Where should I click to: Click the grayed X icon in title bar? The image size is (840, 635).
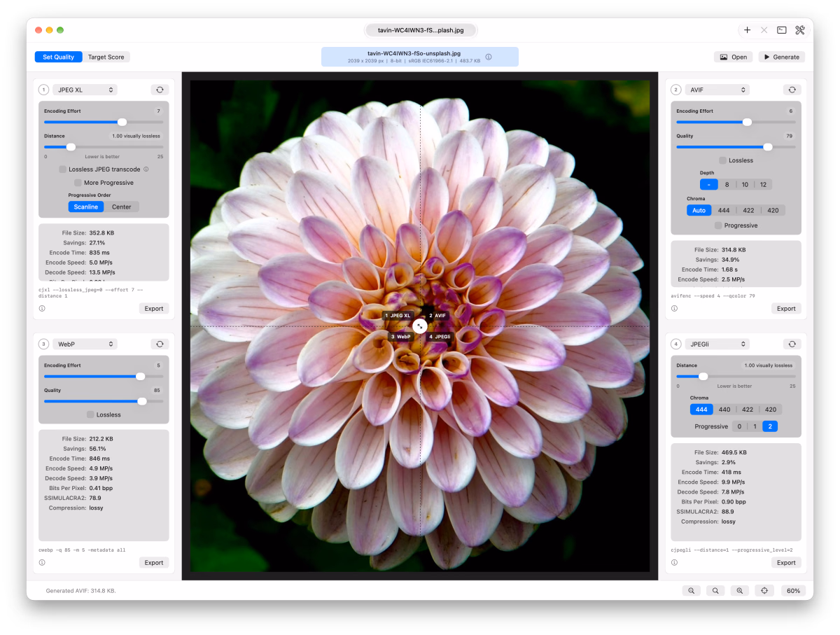pyautogui.click(x=764, y=30)
